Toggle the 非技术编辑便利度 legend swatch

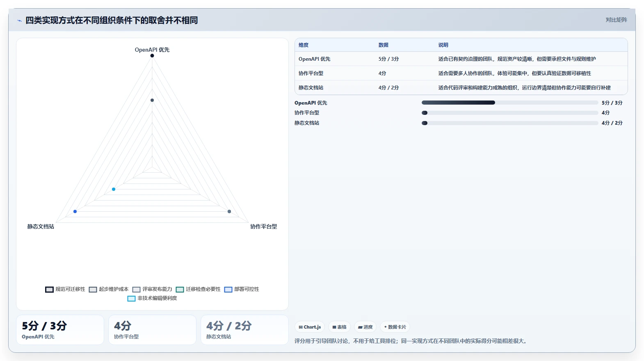(x=131, y=299)
